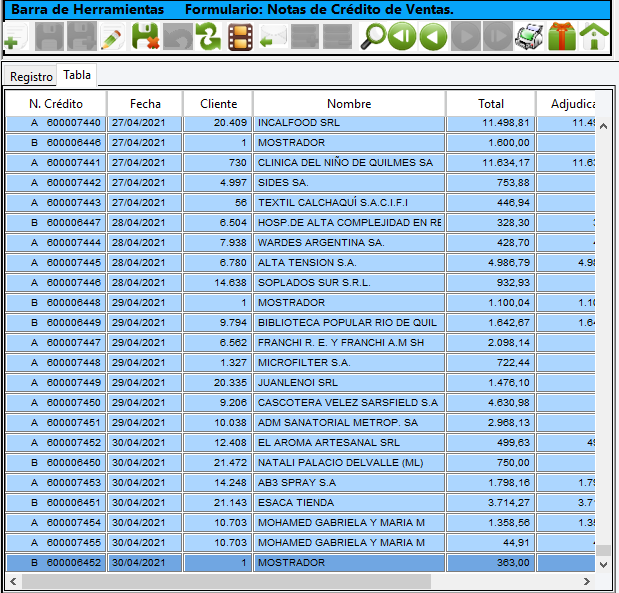Open search with the magnifying glass icon
619x593 pixels.
pos(372,37)
